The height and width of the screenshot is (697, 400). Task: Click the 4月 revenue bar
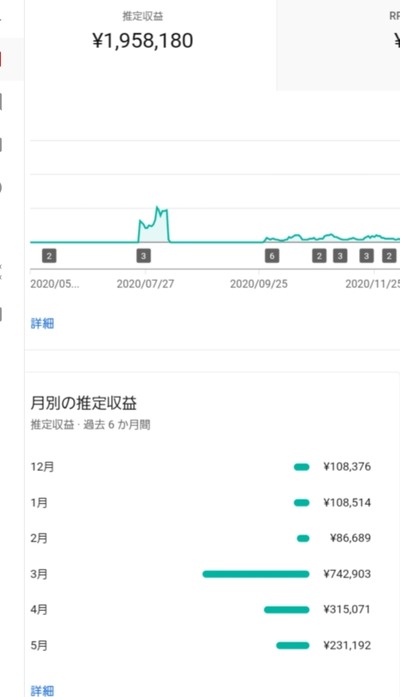tap(287, 609)
